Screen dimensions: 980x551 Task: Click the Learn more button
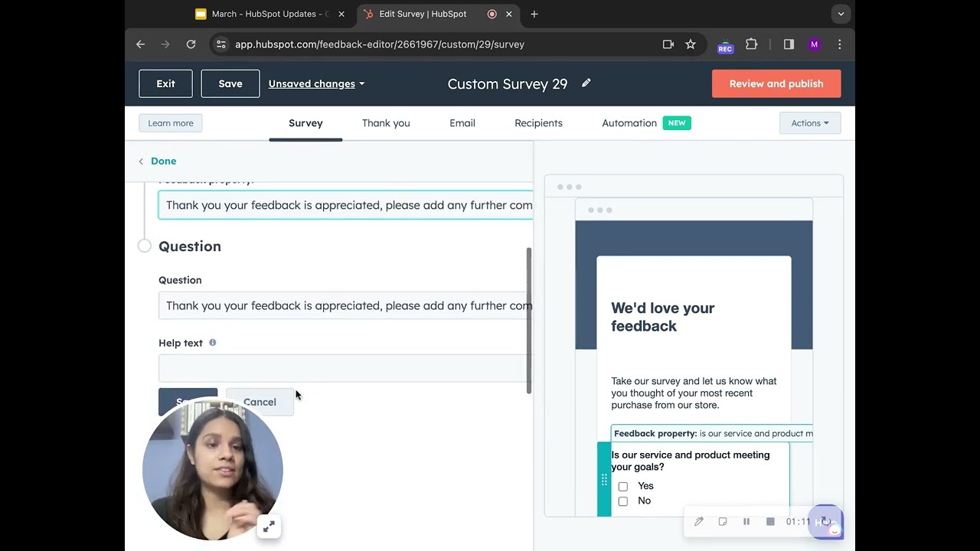(171, 123)
